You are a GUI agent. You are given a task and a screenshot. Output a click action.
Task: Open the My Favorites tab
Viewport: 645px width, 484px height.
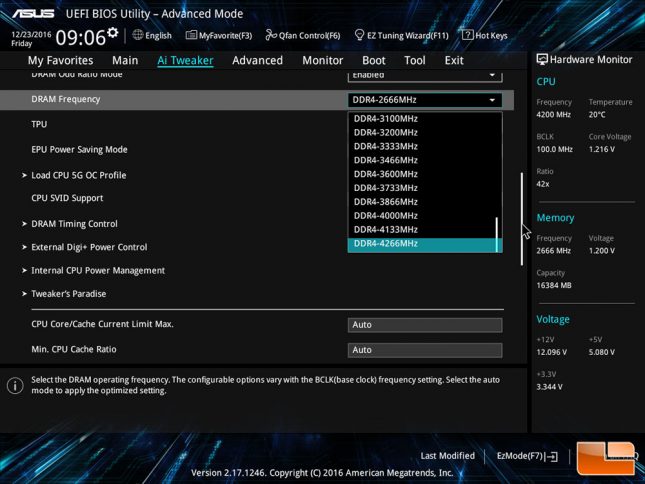click(x=60, y=60)
